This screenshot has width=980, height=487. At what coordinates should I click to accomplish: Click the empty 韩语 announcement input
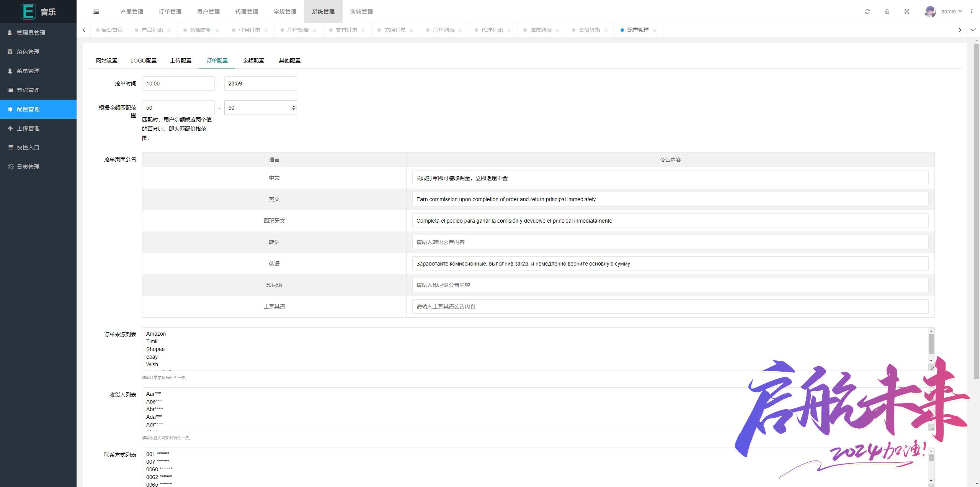pyautogui.click(x=670, y=242)
